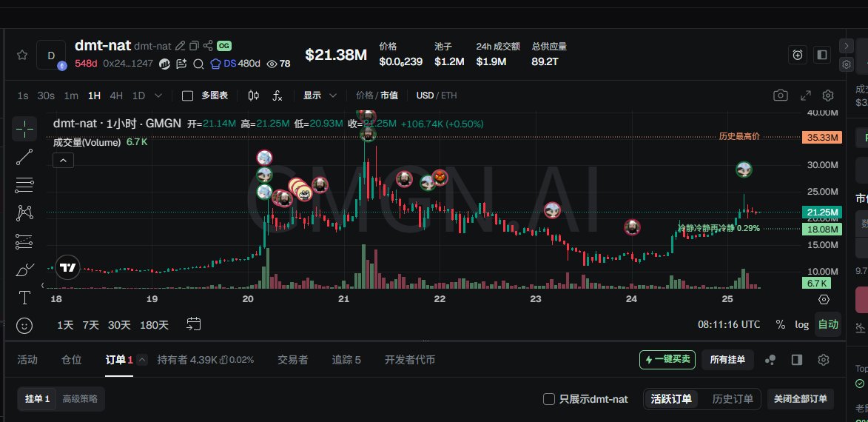This screenshot has width=868, height=422.
Task: Set a price alert with the alarm icon
Action: click(797, 55)
